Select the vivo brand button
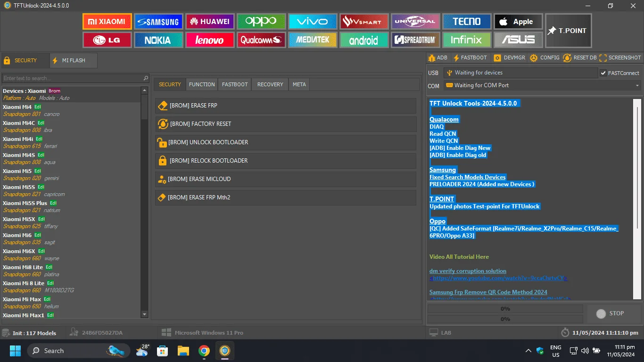The height and width of the screenshot is (362, 644). 313,21
